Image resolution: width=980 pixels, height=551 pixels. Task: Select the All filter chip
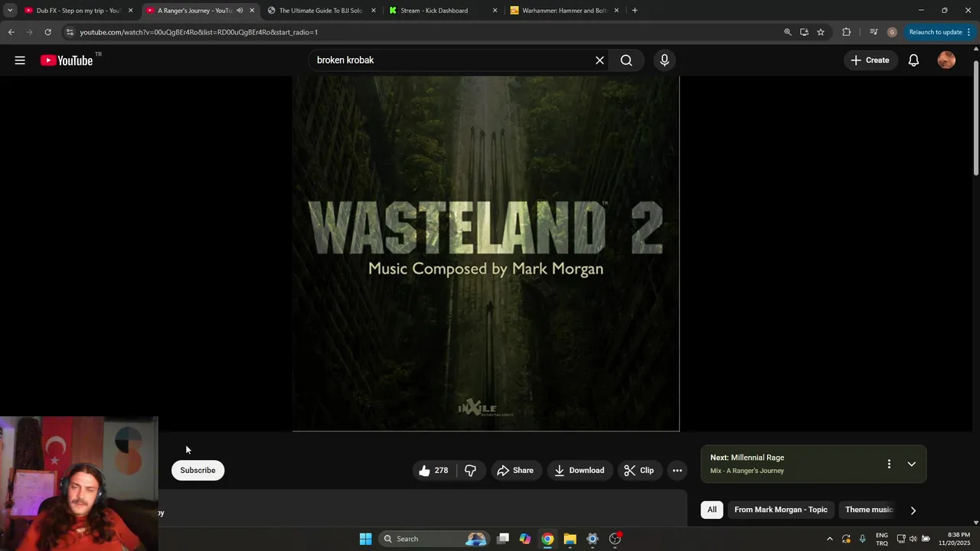[712, 510]
